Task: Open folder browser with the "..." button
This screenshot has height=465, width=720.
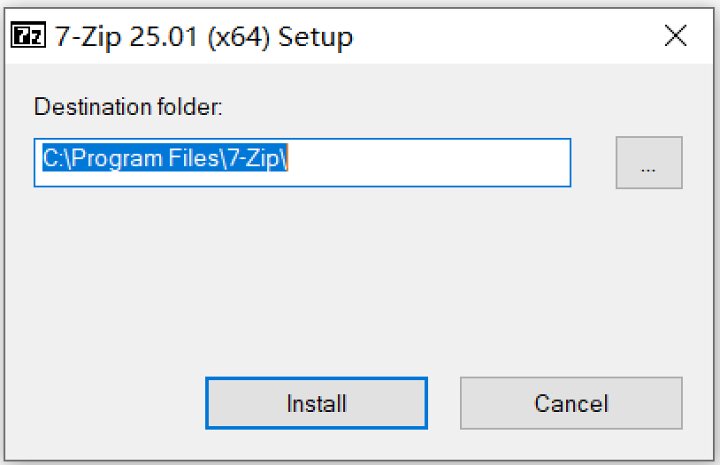Action: pos(648,163)
